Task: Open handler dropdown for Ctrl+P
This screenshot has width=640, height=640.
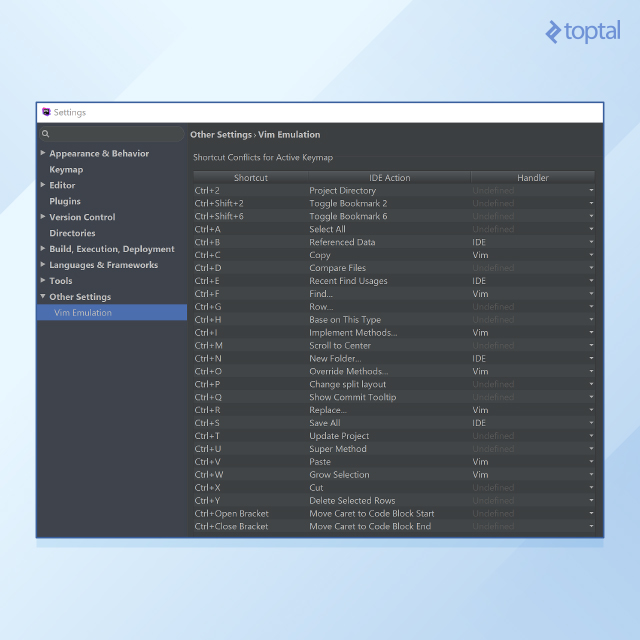Action: (591, 384)
